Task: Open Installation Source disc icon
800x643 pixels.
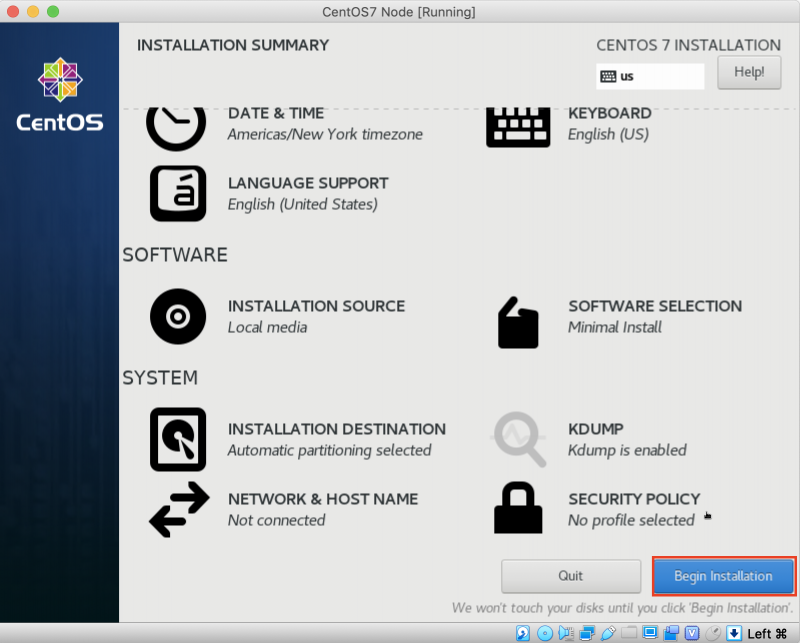Action: [x=178, y=316]
